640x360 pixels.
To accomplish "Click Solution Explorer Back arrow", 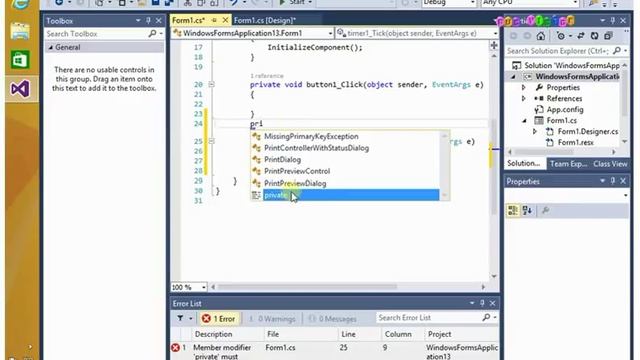I will (x=513, y=36).
